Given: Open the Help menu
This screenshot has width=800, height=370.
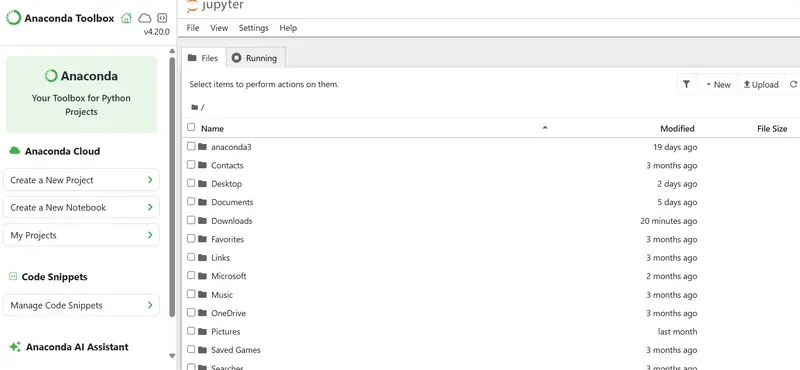Looking at the screenshot, I should point(288,28).
